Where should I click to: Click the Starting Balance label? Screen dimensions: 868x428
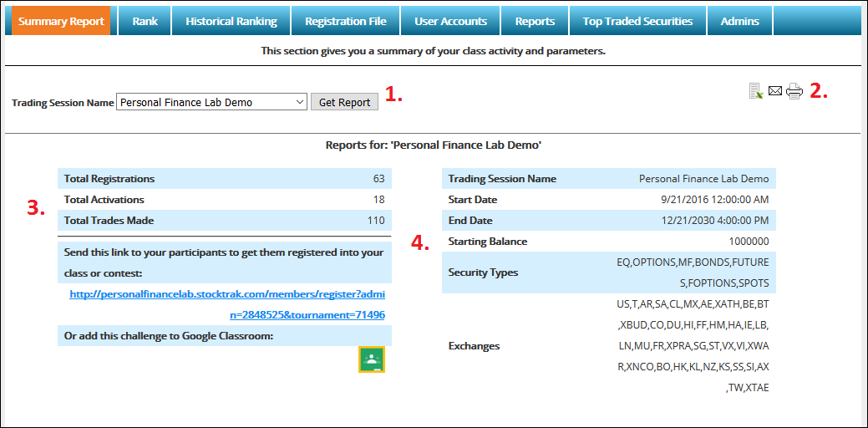click(488, 242)
